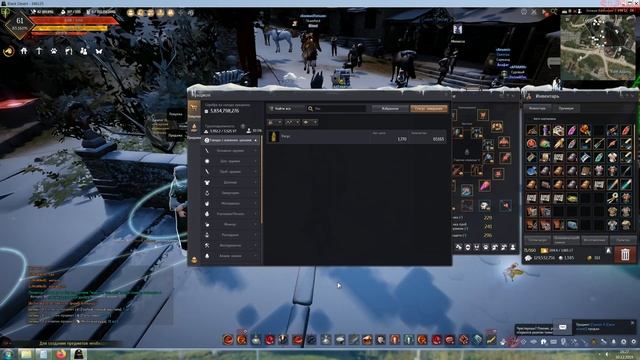This screenshot has width=640, height=360.
Task: Click the red trash bin in inventory
Action: click(x=625, y=254)
